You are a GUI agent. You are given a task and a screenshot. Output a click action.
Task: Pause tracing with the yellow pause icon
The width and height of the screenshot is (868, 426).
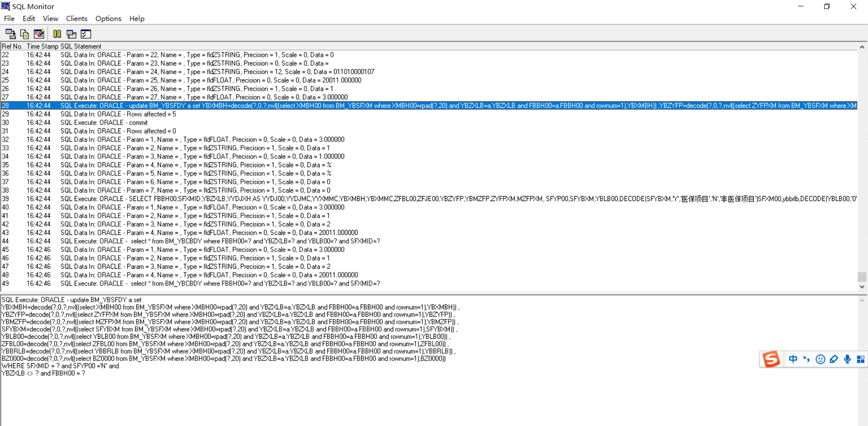pos(57,34)
